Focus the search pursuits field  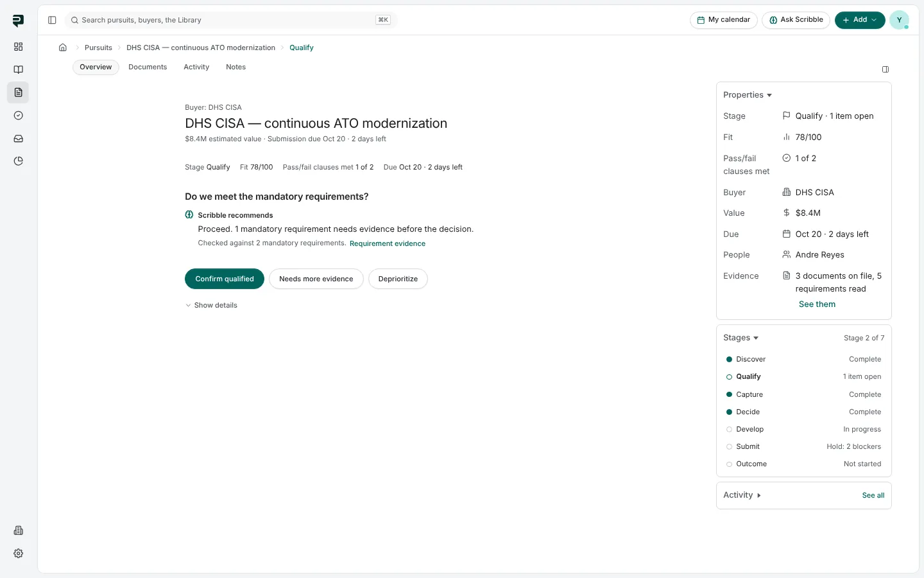click(x=231, y=20)
